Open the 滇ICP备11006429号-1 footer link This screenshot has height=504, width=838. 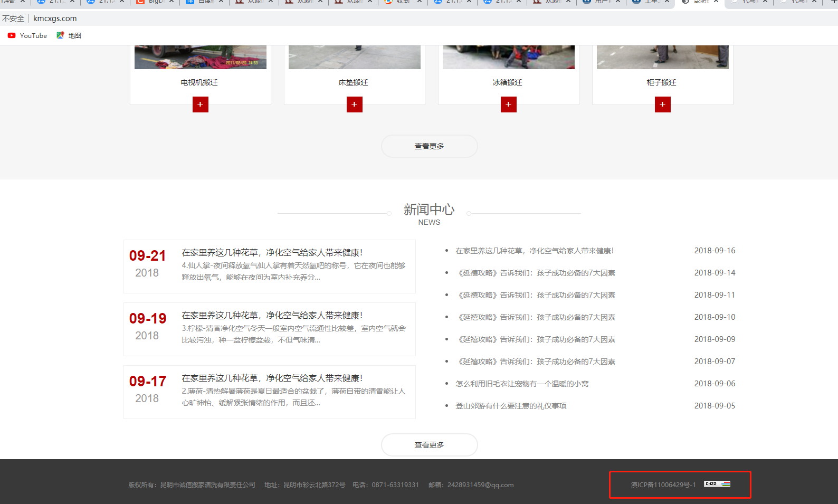(663, 485)
